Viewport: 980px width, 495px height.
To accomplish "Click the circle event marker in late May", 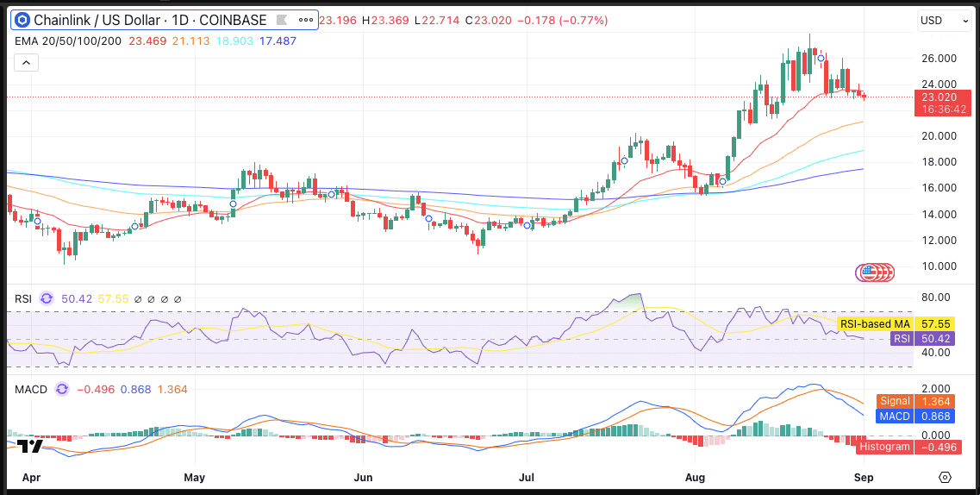I will click(x=331, y=194).
